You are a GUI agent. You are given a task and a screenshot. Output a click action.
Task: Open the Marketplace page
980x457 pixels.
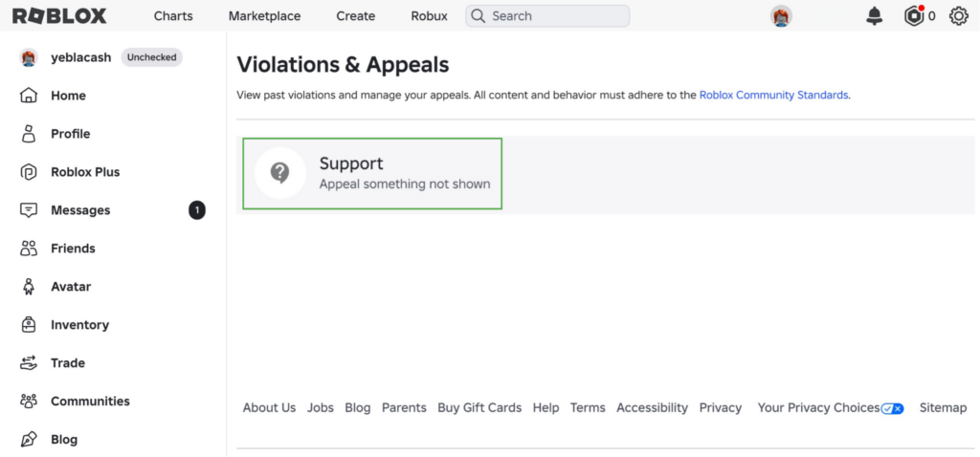tap(264, 16)
